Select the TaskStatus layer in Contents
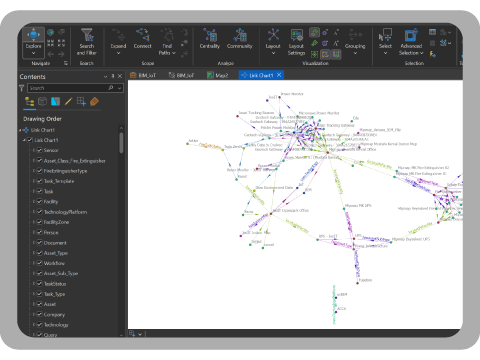Image resolution: width=480 pixels, height=360 pixels. 55,284
